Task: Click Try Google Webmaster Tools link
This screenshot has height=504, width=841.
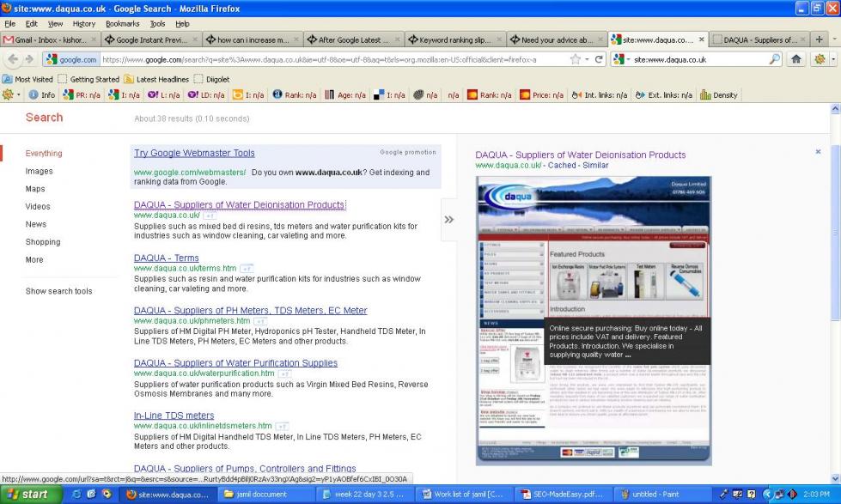Action: (194, 153)
